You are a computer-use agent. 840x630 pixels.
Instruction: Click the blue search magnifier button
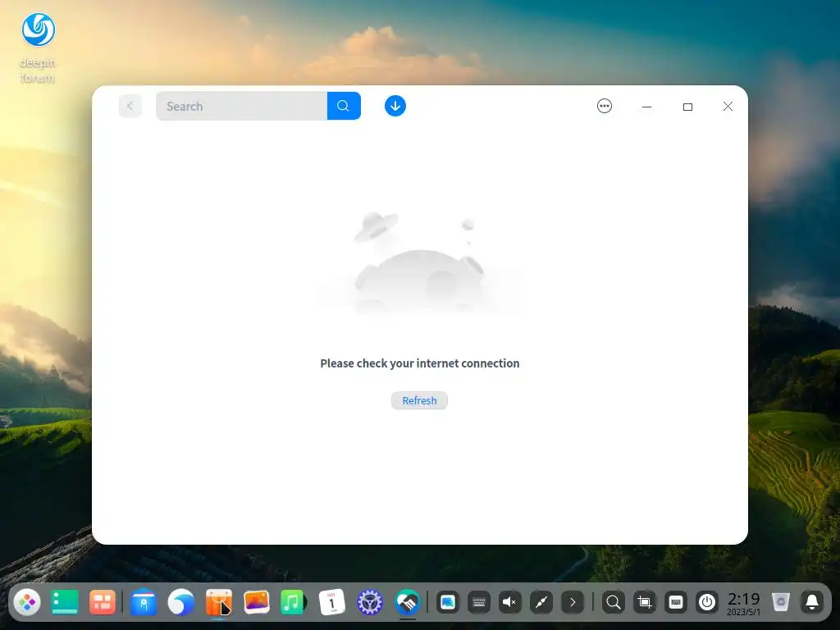(x=344, y=106)
